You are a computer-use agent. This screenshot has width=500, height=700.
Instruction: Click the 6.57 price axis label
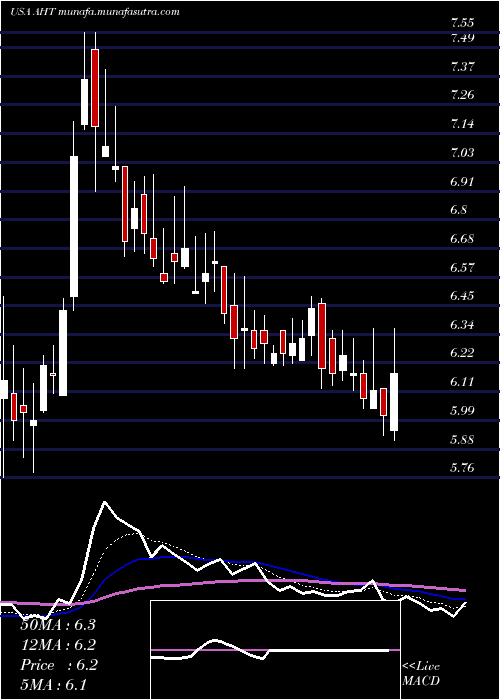point(462,268)
